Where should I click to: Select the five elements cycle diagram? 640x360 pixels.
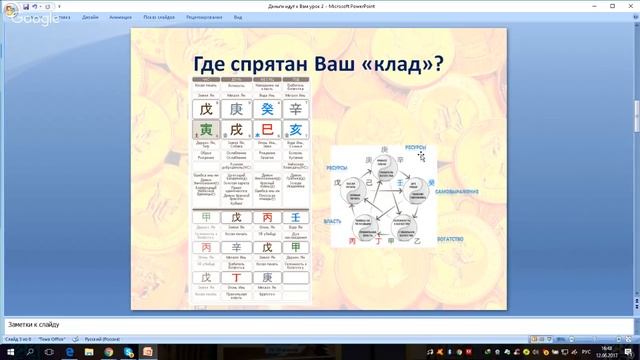(383, 196)
